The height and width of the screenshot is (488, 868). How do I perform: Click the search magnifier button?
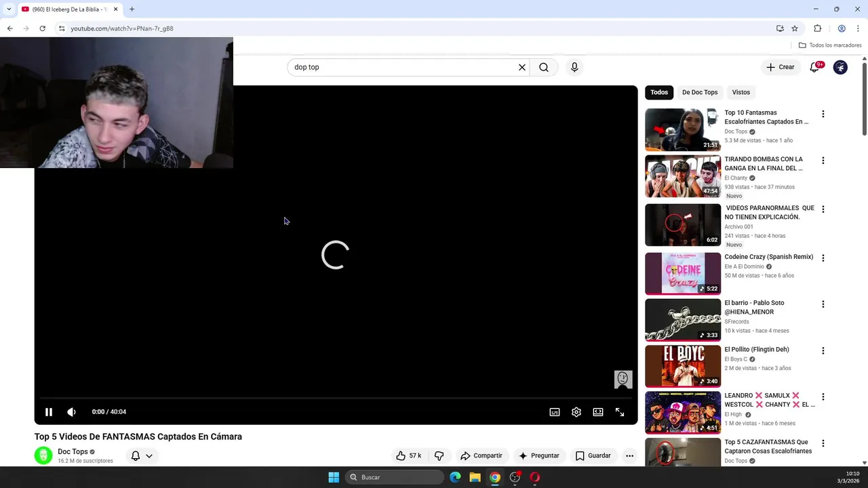coord(544,67)
